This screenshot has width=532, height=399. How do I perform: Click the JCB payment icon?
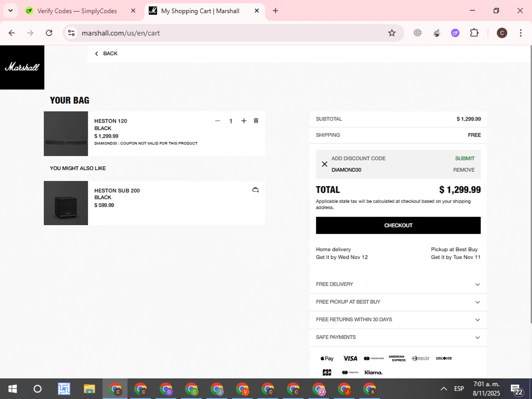(x=327, y=372)
